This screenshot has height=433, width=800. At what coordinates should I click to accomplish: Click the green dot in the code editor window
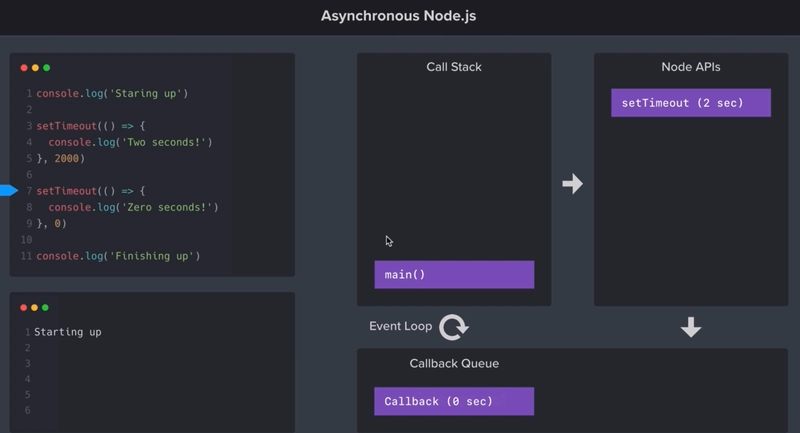(46, 68)
